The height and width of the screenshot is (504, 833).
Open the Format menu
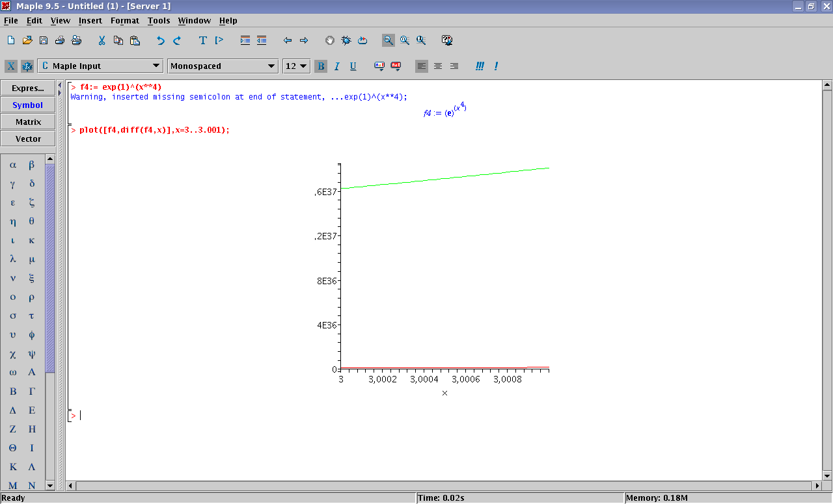125,20
